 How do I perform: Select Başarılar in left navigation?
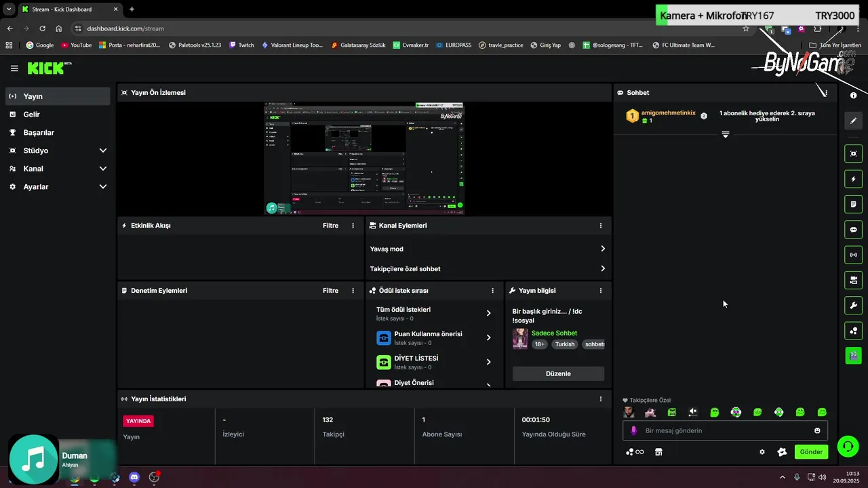pyautogui.click(x=58, y=133)
